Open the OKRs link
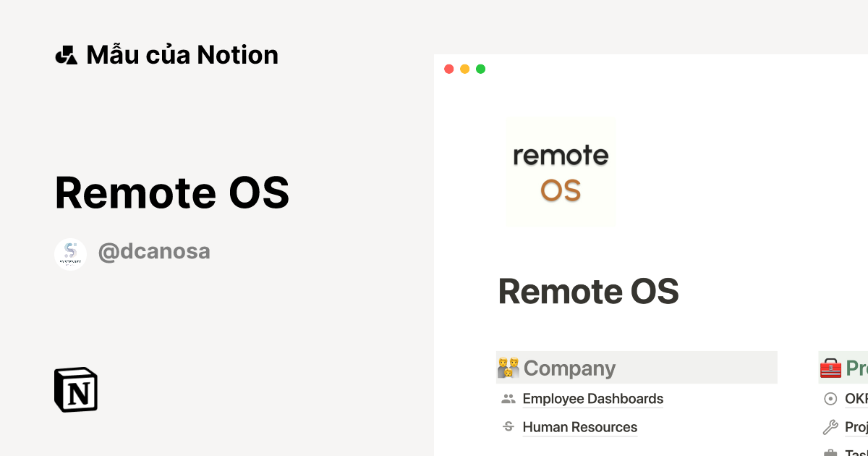The height and width of the screenshot is (456, 868). tap(856, 398)
